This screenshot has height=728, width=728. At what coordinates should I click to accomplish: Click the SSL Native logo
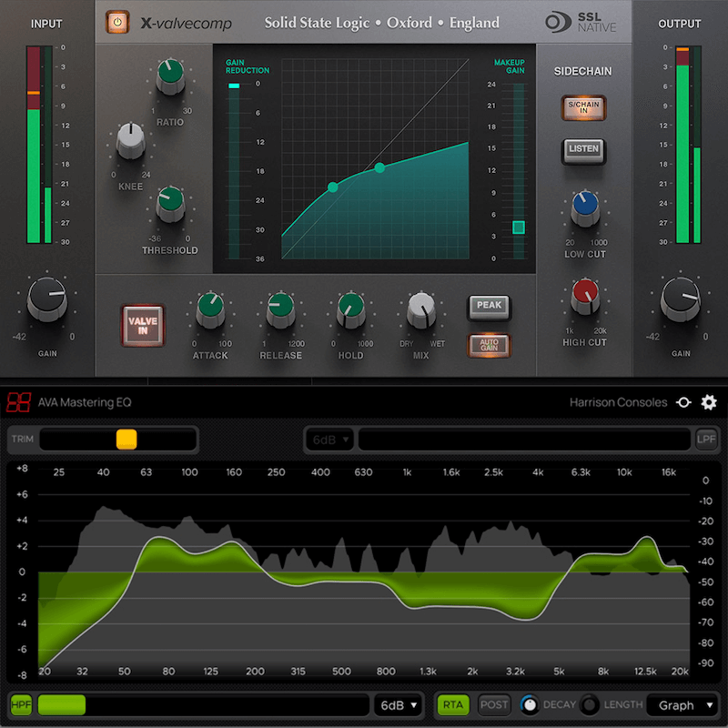click(580, 23)
